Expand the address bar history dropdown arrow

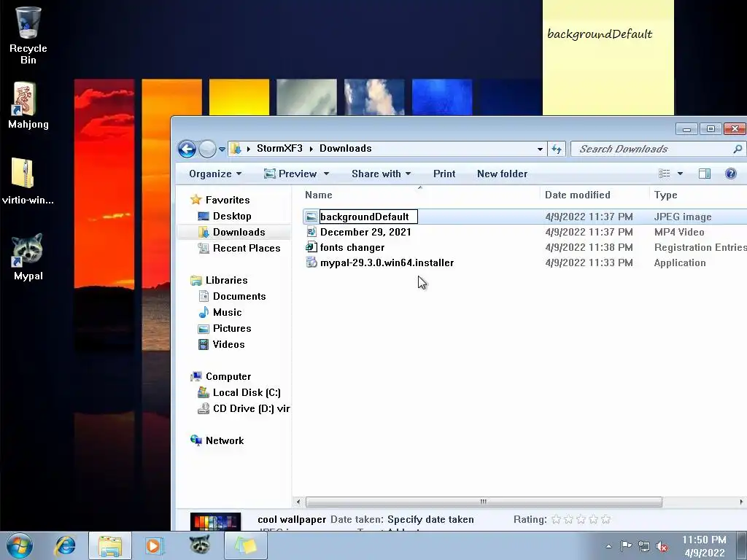point(540,149)
